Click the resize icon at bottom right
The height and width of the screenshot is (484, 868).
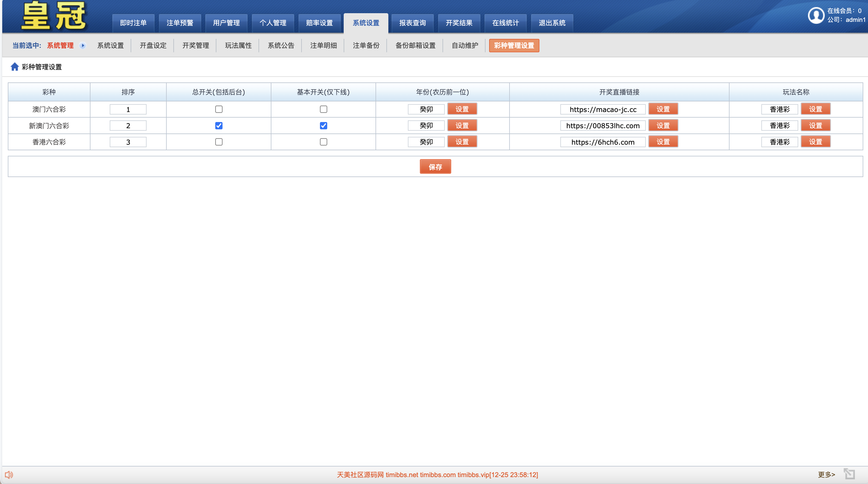[x=849, y=474]
